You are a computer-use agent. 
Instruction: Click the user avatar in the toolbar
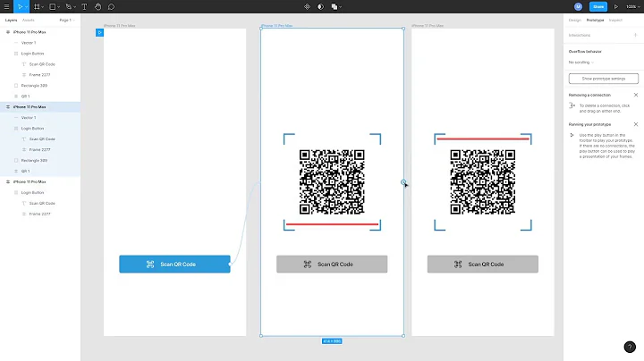point(579,6)
